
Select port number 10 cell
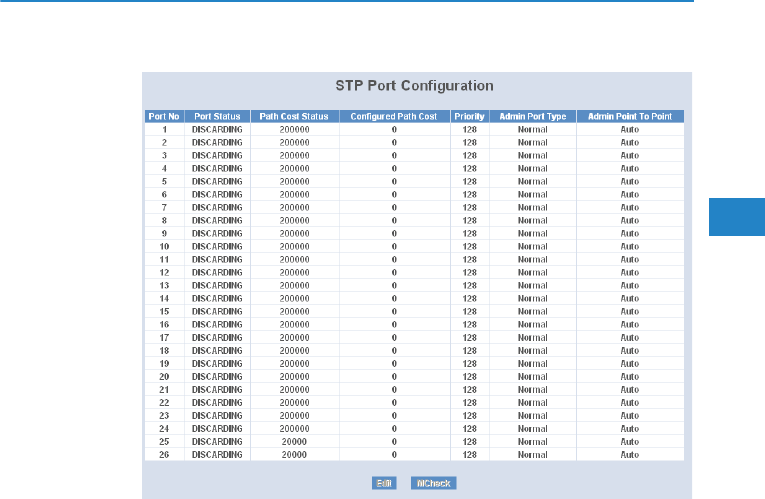(x=164, y=246)
